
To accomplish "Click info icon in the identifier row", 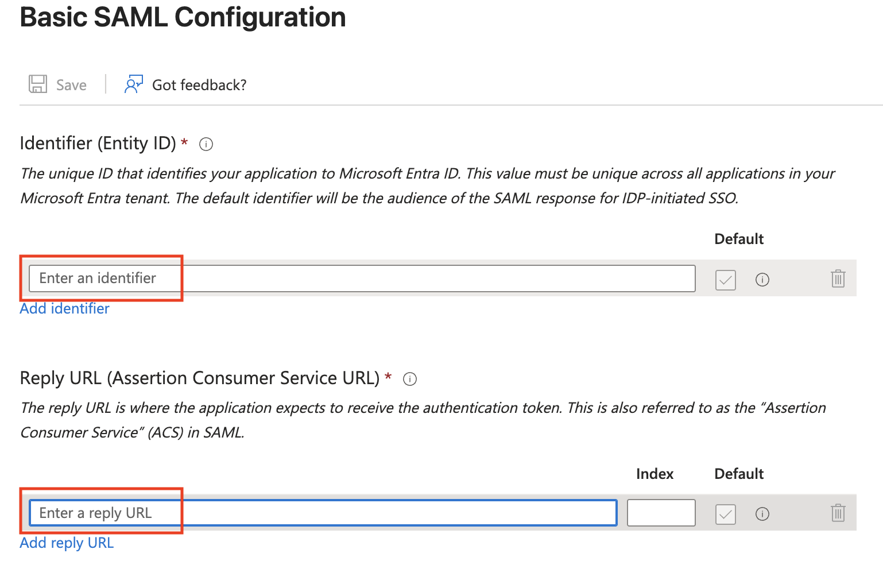I will pyautogui.click(x=762, y=280).
